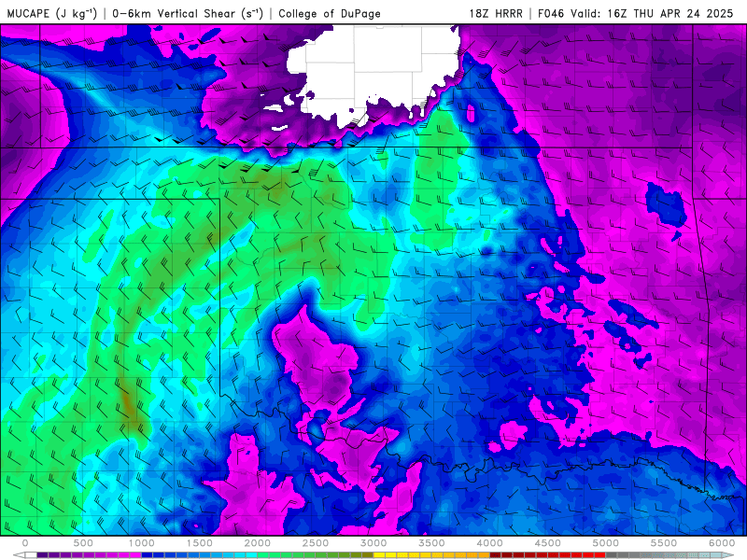Click the 3000 tick label on the color scale
The image size is (747, 560).
click(373, 543)
